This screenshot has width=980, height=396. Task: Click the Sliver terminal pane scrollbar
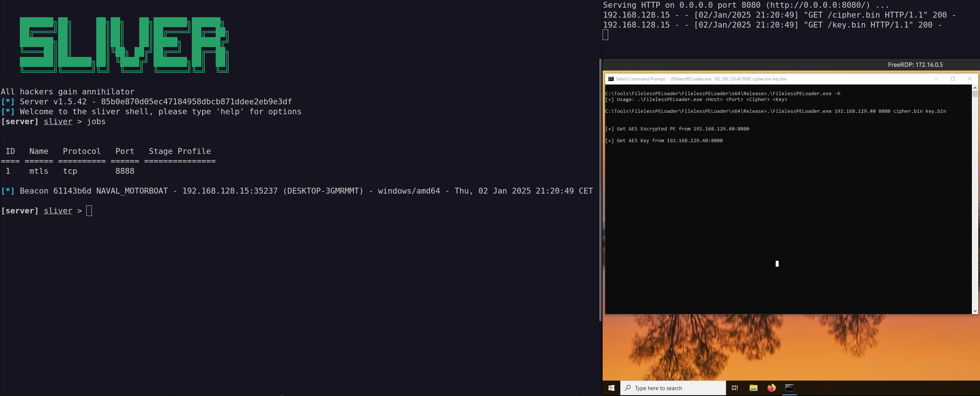click(600, 190)
